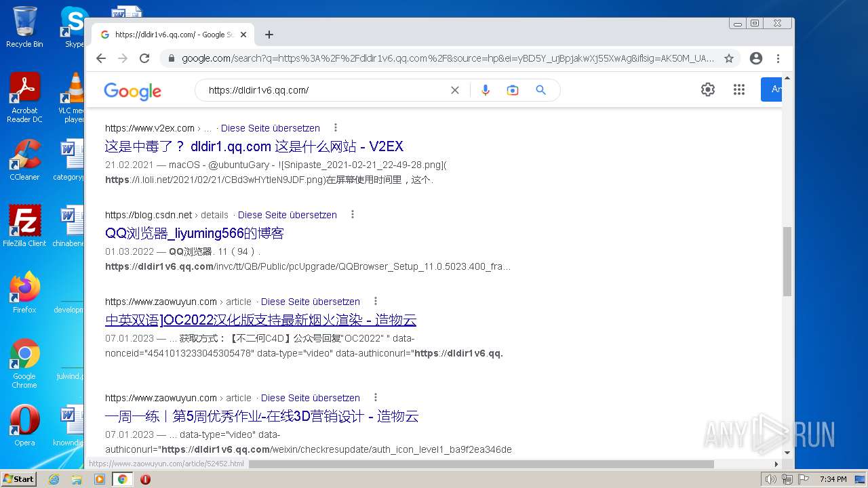Screen dimensions: 868x488
Task: Launch Google Chrome desktop shortcut
Action: point(24,364)
